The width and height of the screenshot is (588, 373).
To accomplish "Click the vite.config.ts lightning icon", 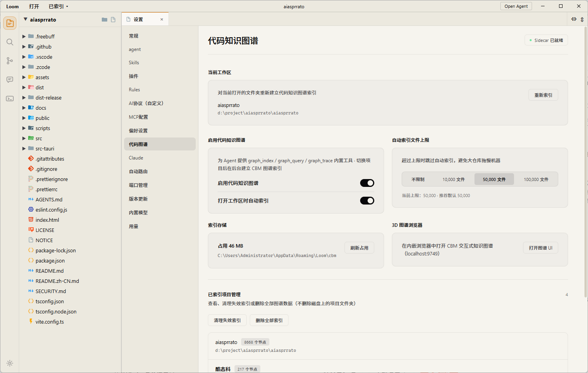I will click(31, 322).
